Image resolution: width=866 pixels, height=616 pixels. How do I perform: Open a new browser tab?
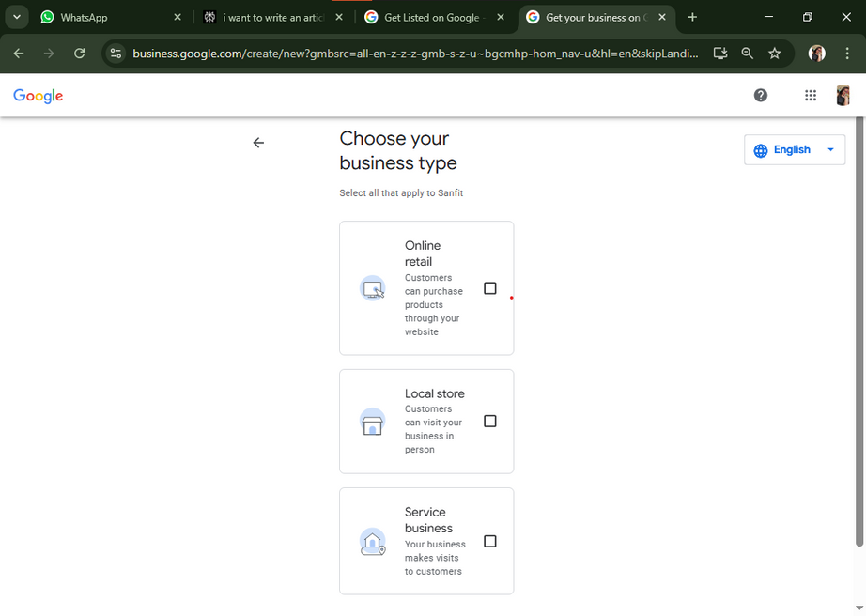click(692, 17)
